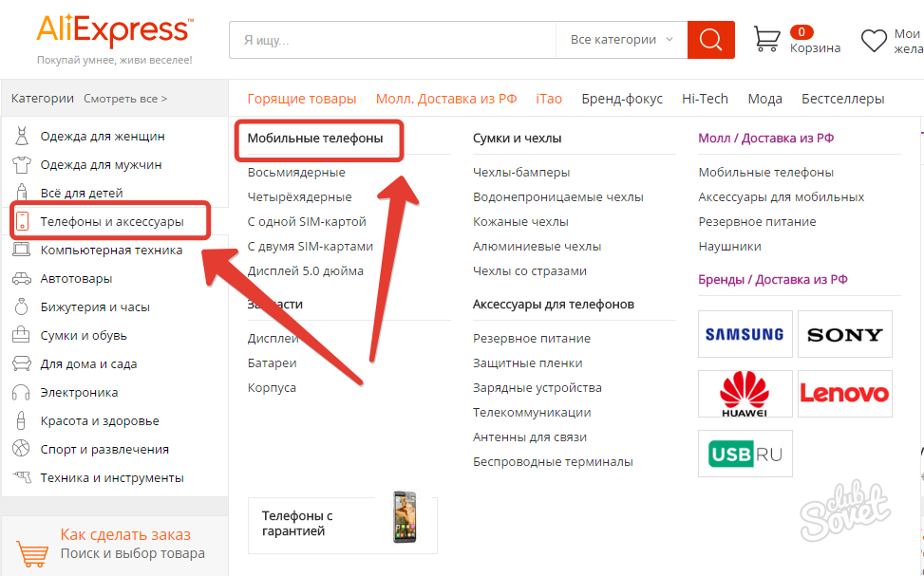Click the ring icon for Бижутерия и часы

[x=22, y=307]
